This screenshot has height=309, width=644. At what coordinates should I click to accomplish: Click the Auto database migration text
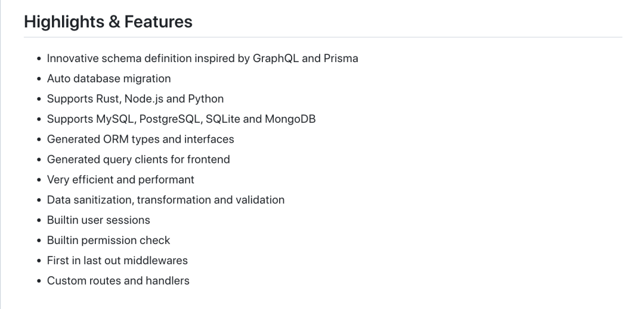tap(109, 79)
